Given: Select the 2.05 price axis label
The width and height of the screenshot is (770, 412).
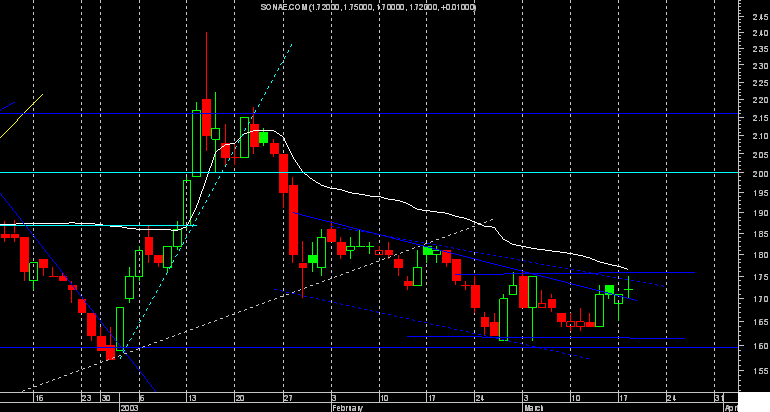Looking at the screenshot, I should click(760, 155).
